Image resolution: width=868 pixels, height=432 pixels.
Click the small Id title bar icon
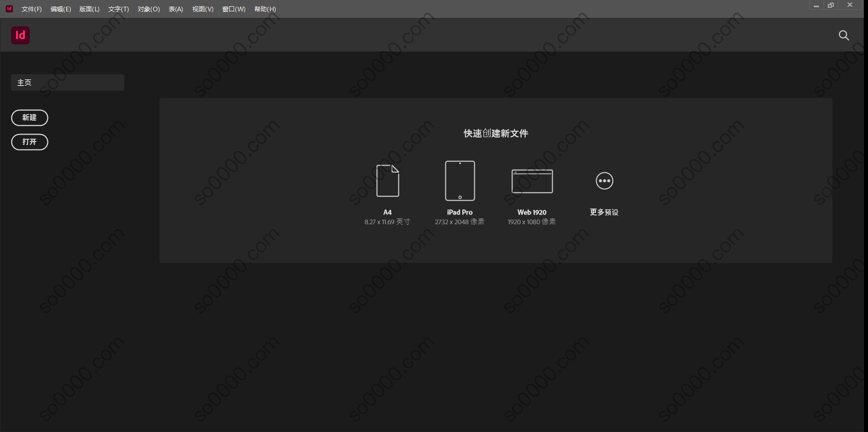coord(9,9)
